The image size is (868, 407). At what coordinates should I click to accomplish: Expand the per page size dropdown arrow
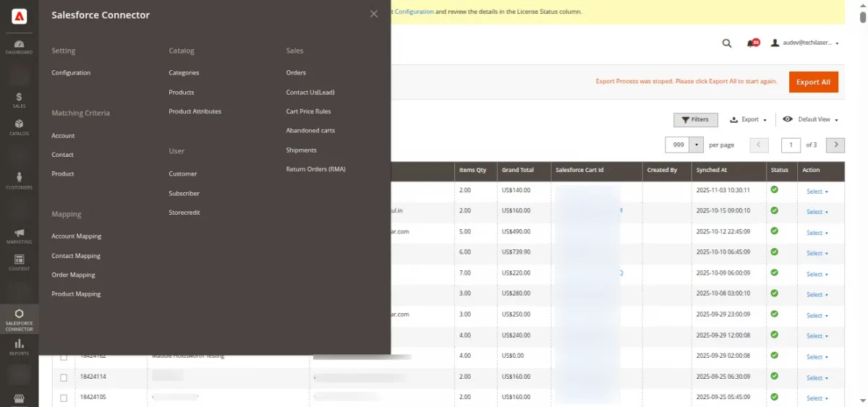pyautogui.click(x=697, y=145)
